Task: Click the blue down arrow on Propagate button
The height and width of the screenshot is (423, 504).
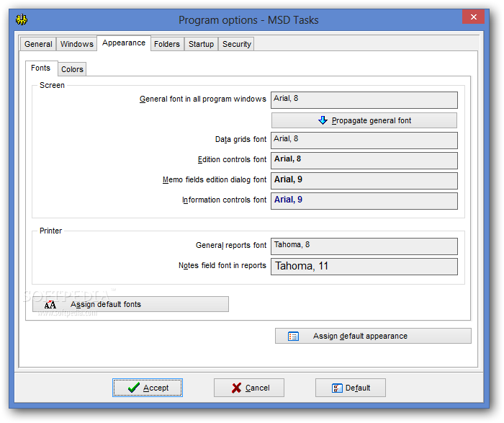Action: (x=323, y=120)
